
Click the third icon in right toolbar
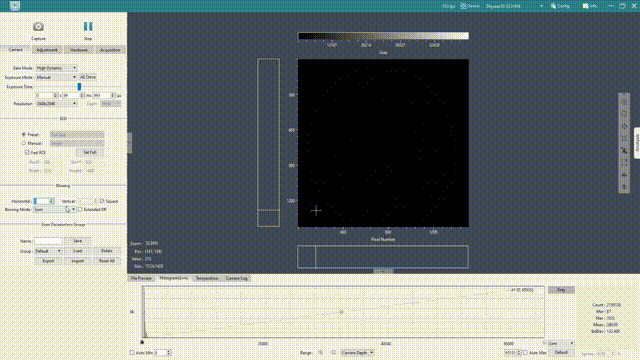point(624,126)
